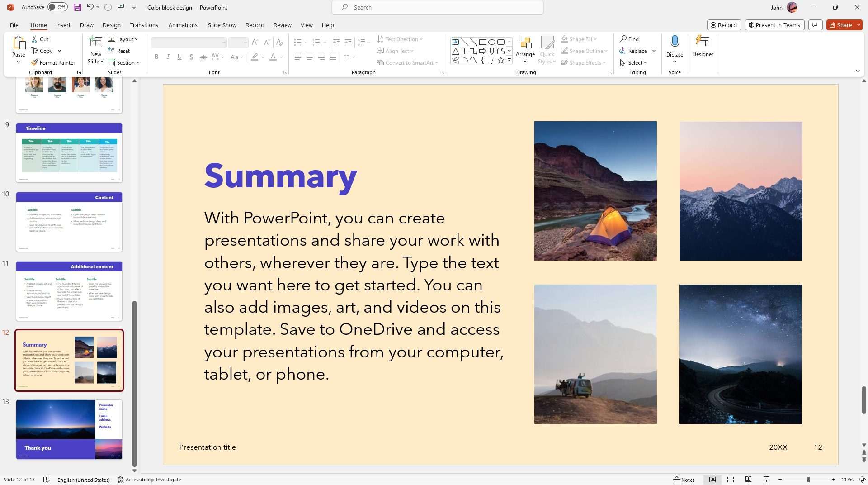Click the Redo icon
Viewport: 868px width, 485px height.
point(108,7)
